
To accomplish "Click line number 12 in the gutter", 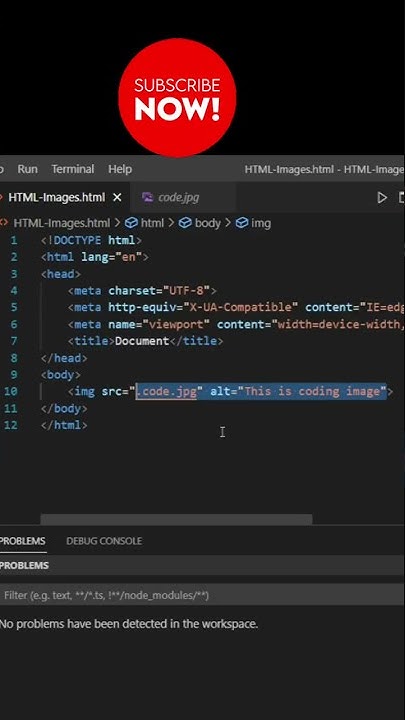I will (x=11, y=425).
